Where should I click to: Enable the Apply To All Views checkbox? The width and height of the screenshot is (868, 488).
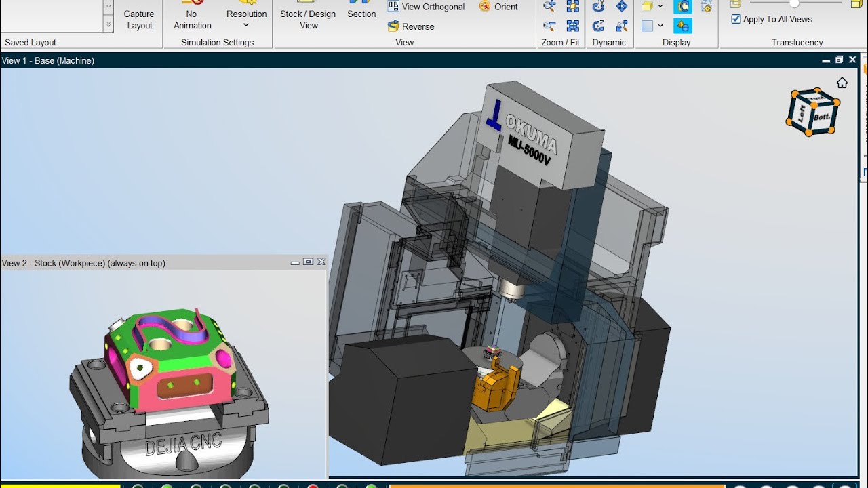pos(736,19)
